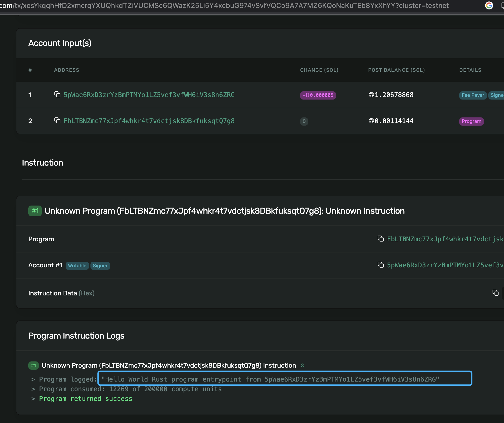Copy the Account #1 address in the instruction
The height and width of the screenshot is (423, 504).
pyautogui.click(x=380, y=265)
